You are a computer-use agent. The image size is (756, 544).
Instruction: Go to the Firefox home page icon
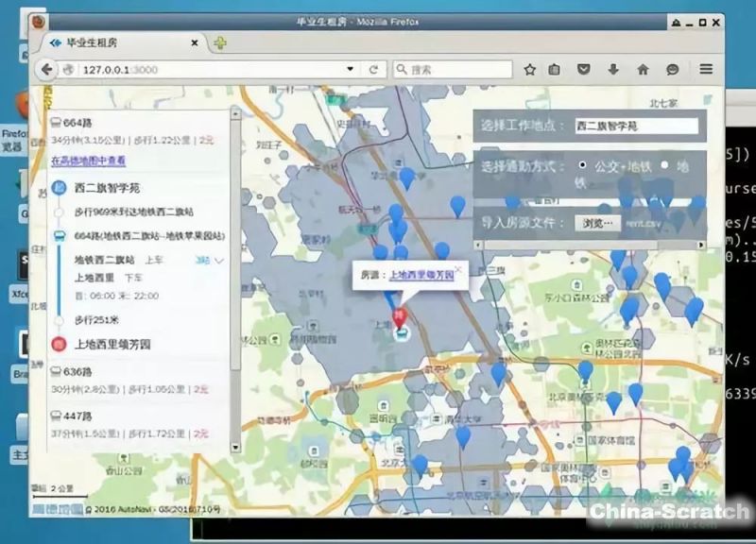tap(643, 70)
